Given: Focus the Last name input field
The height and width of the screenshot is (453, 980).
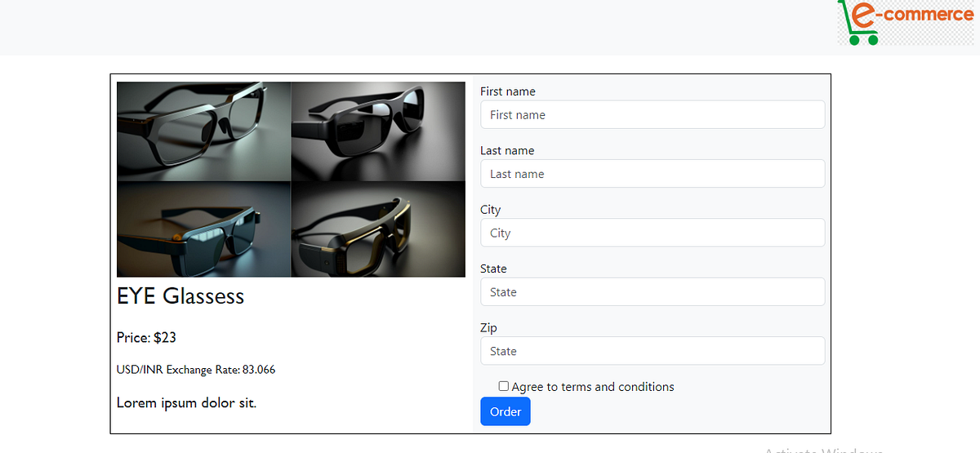Looking at the screenshot, I should point(653,173).
